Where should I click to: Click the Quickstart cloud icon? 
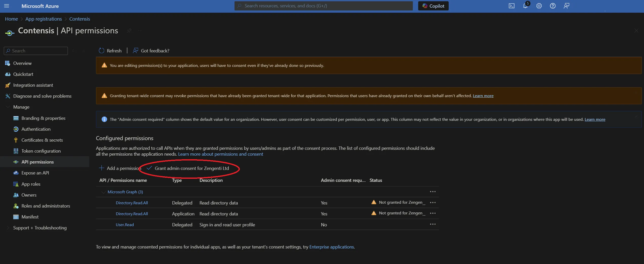(8, 74)
